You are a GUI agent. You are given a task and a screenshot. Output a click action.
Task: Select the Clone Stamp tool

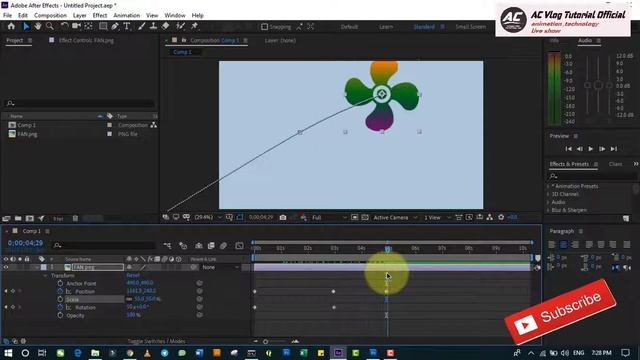(x=153, y=26)
